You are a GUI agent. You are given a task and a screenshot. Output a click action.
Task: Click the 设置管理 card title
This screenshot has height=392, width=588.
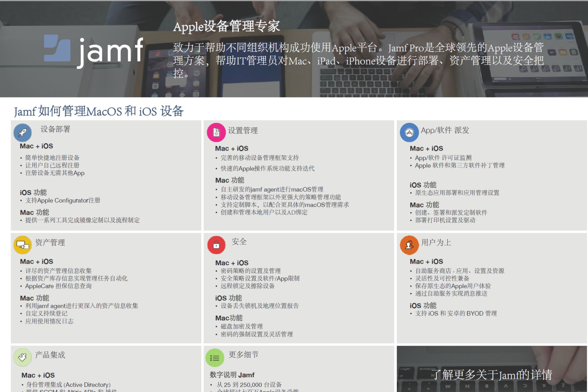pos(243,130)
